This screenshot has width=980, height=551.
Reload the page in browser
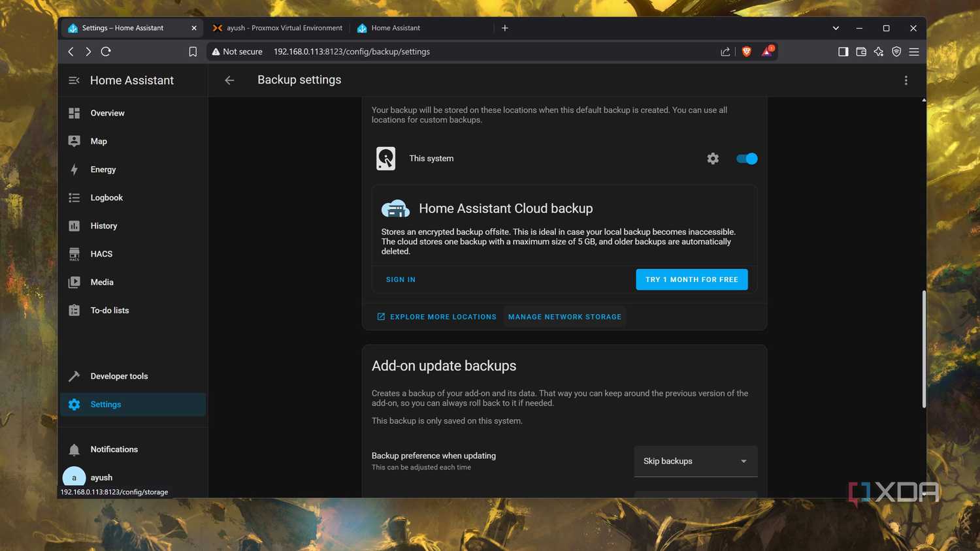click(x=106, y=52)
